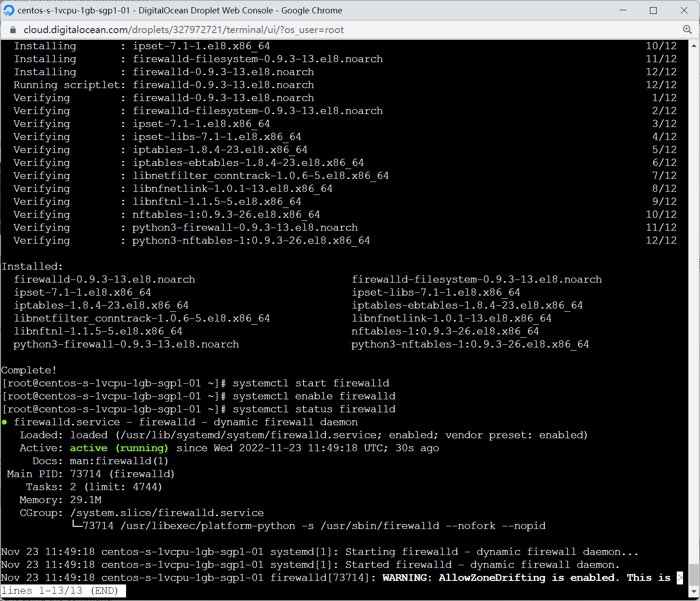Open the zoom magnifier icon in address bar
This screenshot has height=601, width=700.
(x=687, y=30)
